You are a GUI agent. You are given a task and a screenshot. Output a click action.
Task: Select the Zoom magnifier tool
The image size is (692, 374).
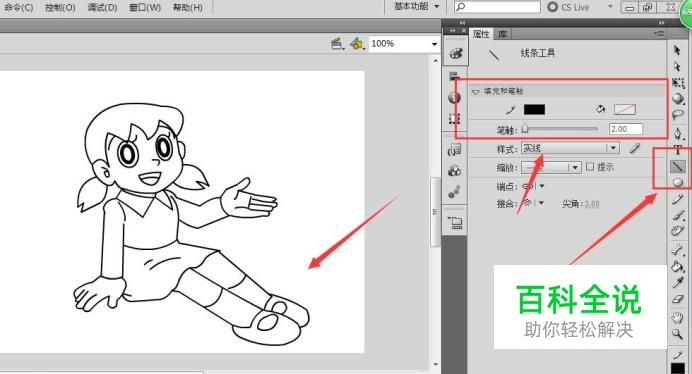[x=678, y=334]
